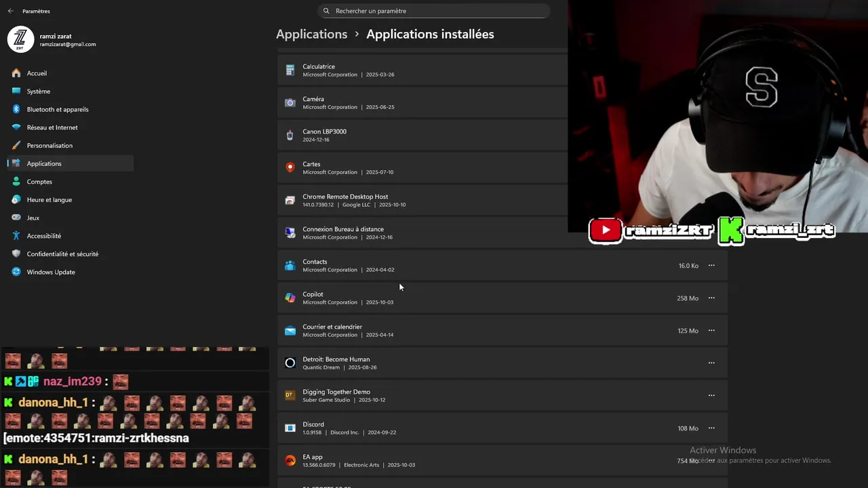Screen dimensions: 868x488
Task: Click the Applications breadcrumb link
Action: click(311, 34)
